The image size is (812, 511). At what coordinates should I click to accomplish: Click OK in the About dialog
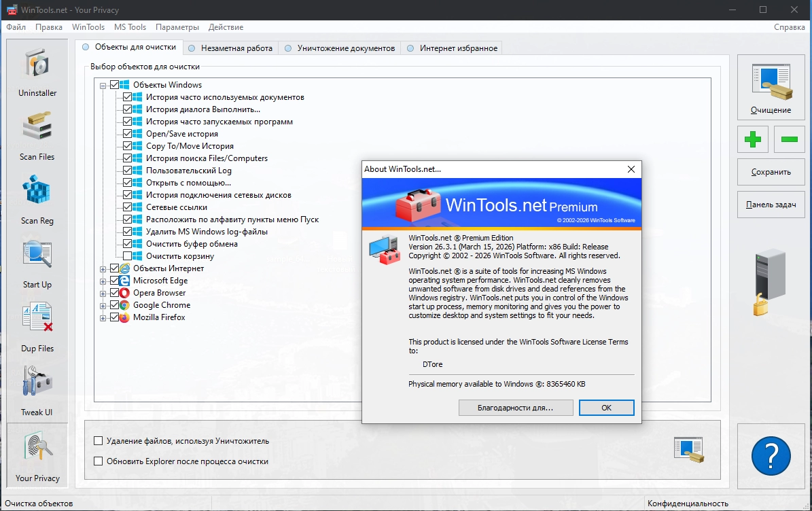tap(606, 408)
